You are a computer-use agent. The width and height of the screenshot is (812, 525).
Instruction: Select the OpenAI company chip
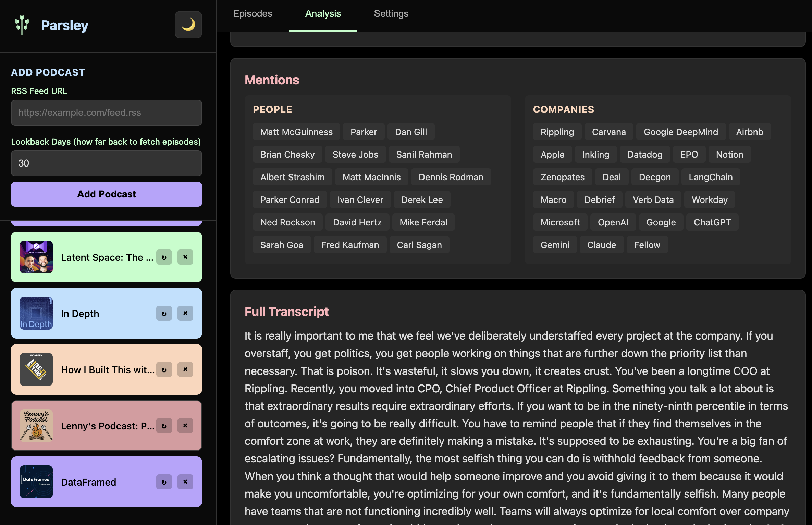[613, 222]
